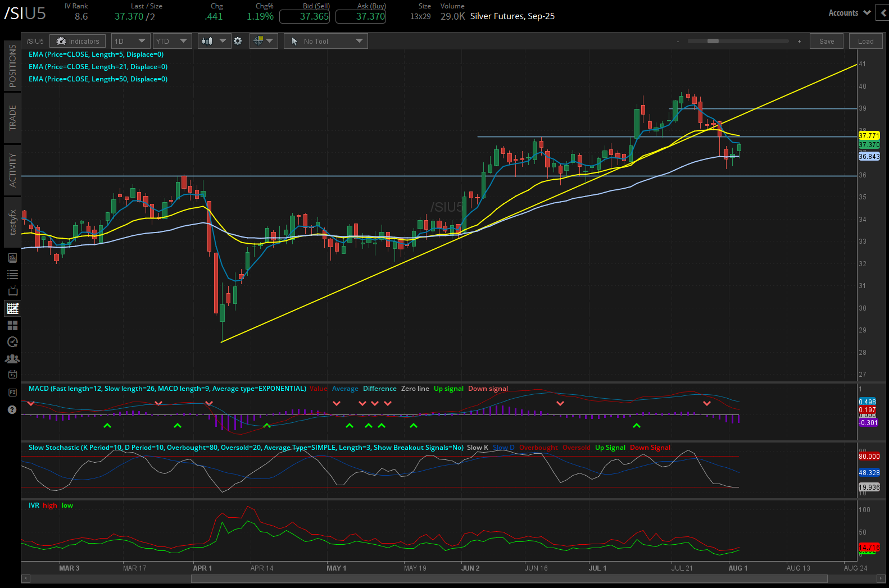Click the crosshair cursor mode icon
The width and height of the screenshot is (889, 588).
(258, 41)
